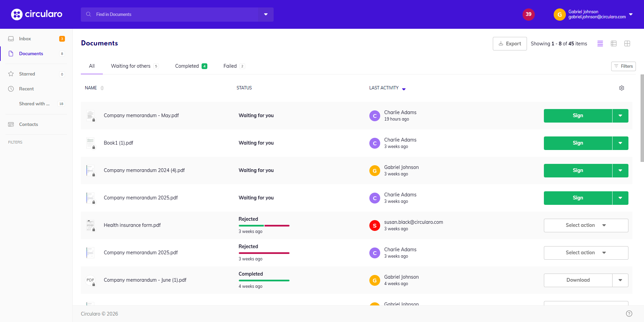Open the notifications badge showing 39

pos(528,14)
